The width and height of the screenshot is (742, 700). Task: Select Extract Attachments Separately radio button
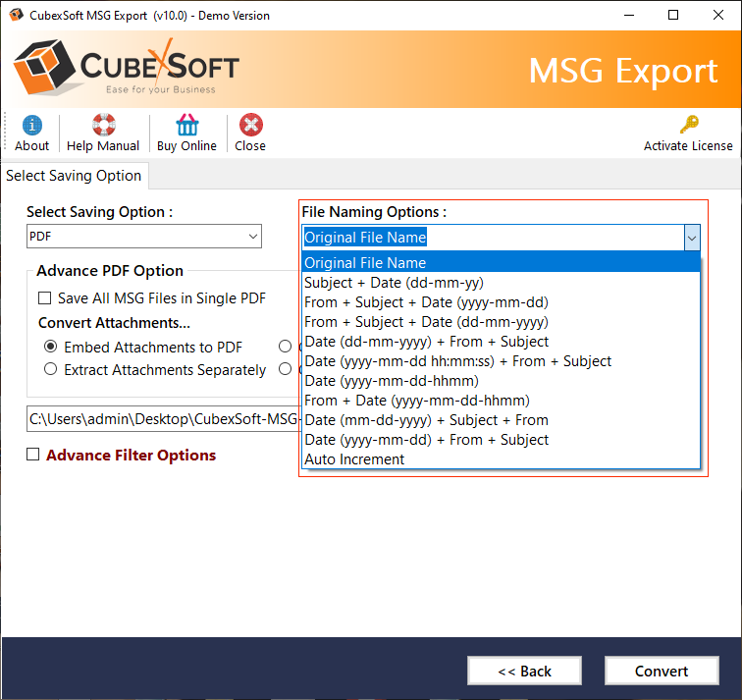(x=51, y=369)
